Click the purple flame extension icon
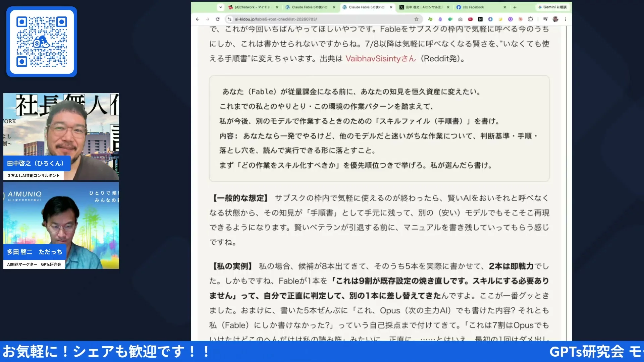This screenshot has width=644, height=362. point(440,19)
